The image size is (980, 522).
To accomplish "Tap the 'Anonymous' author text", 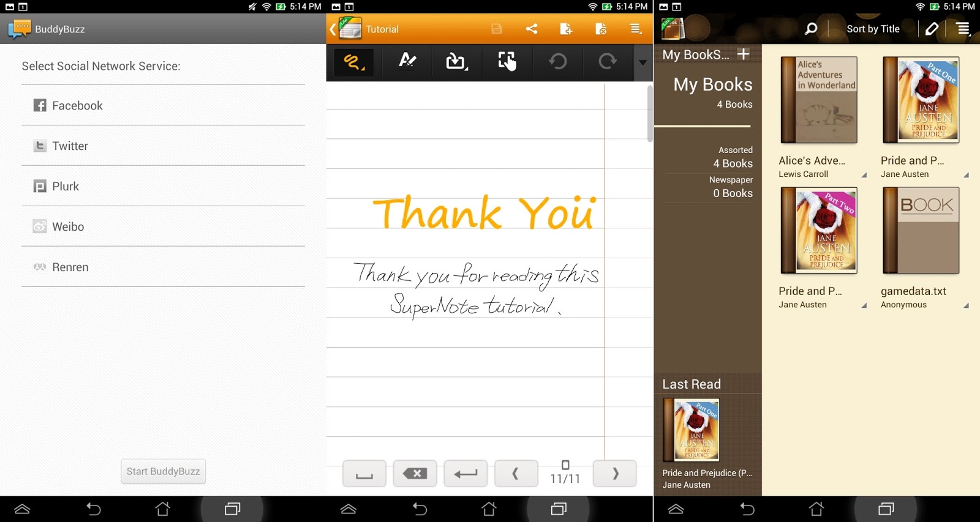I will [x=903, y=305].
